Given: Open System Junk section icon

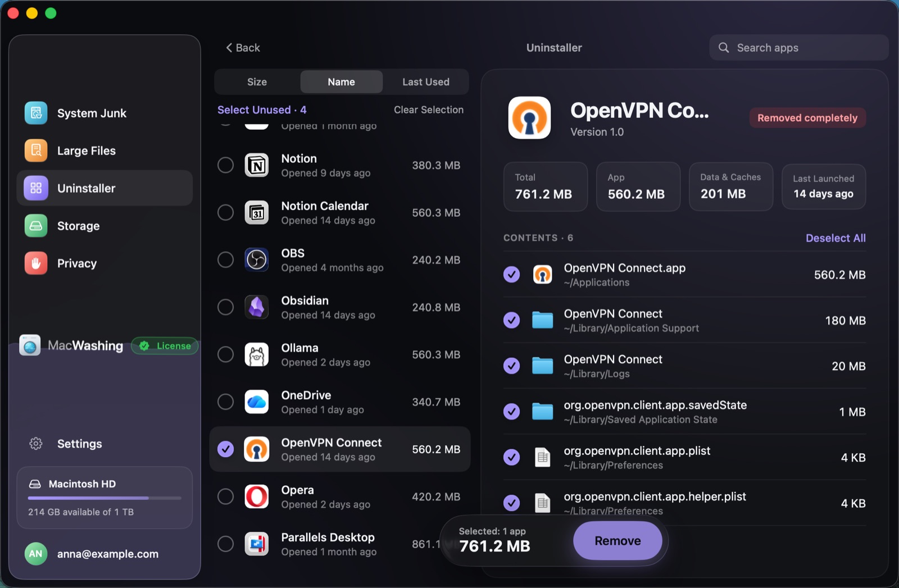Looking at the screenshot, I should pyautogui.click(x=36, y=113).
